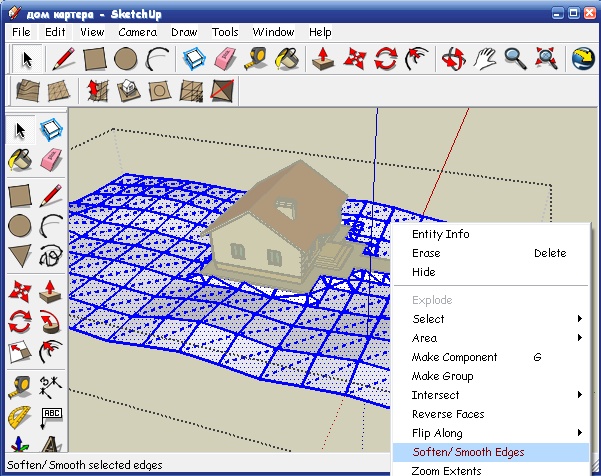601x476 pixels.
Task: Choose Tape Measure in the side tool palette
Action: click(20, 387)
